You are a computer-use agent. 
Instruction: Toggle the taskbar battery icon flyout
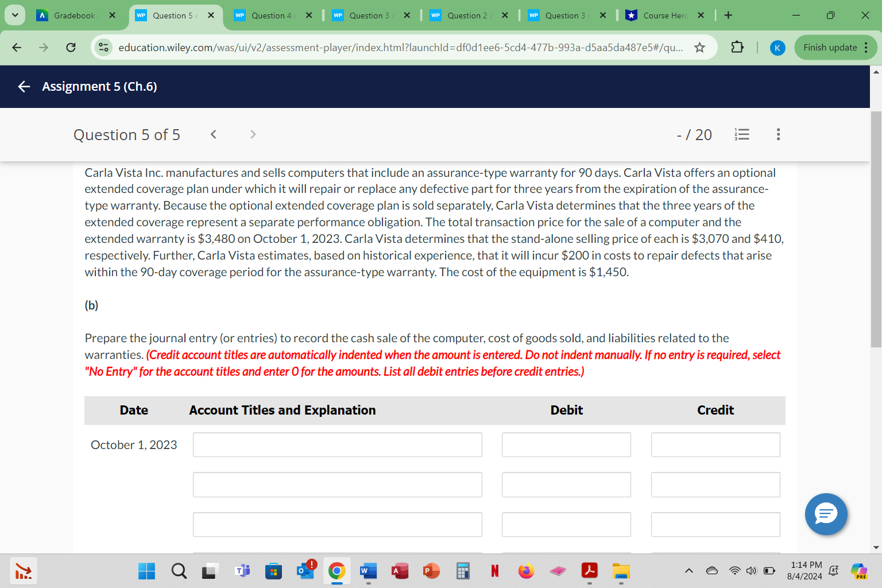click(768, 571)
